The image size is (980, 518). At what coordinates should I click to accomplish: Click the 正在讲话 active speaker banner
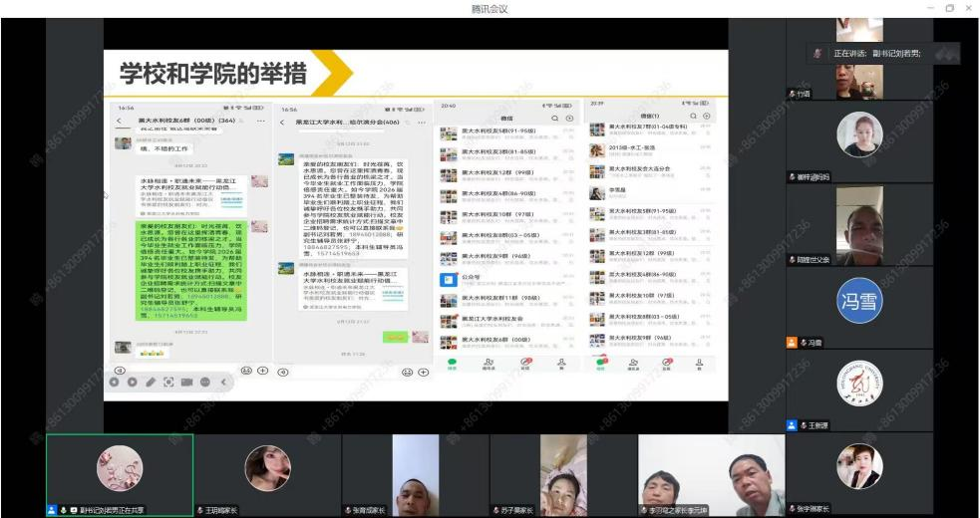point(883,53)
